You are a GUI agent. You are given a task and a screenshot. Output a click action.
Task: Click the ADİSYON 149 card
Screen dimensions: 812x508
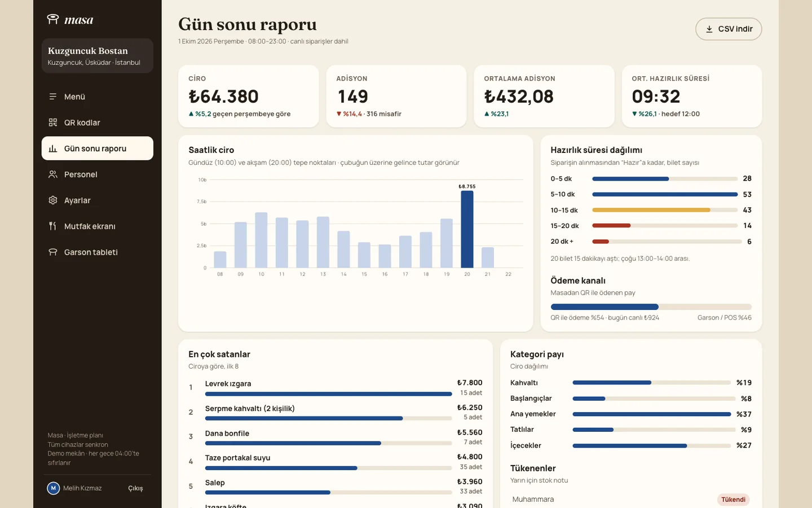[396, 96]
